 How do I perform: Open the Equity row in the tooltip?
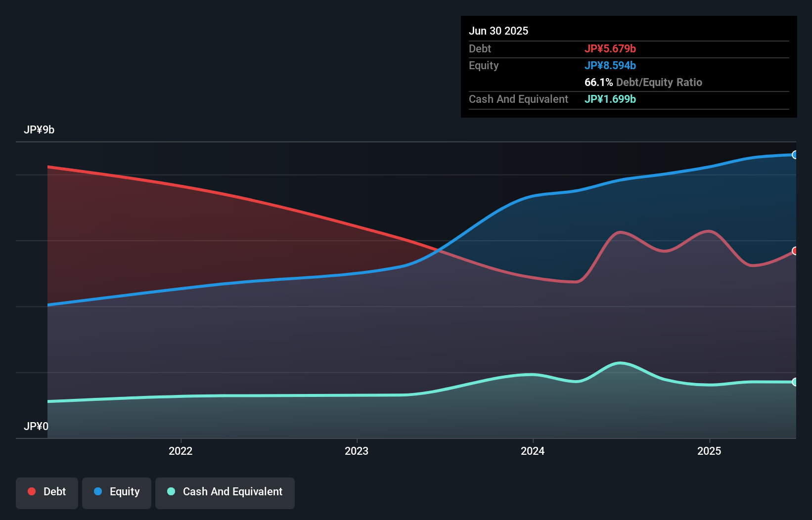[483, 65]
